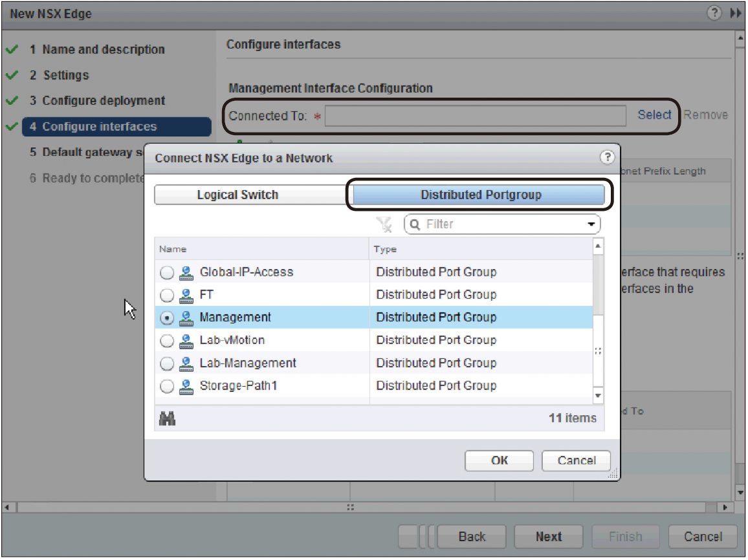Go to step 3 Configure deployment
The width and height of the screenshot is (748, 560).
[97, 101]
